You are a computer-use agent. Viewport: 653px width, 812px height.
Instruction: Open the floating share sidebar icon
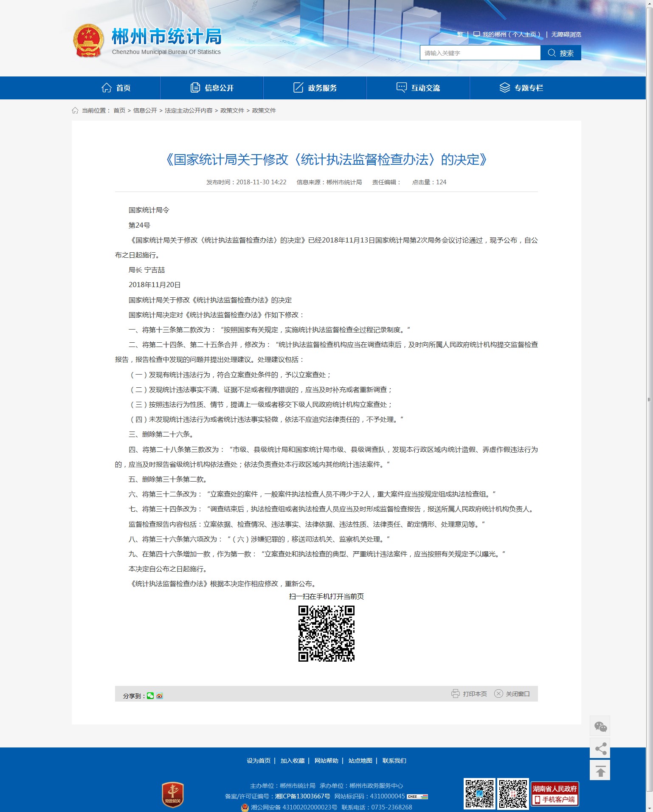(x=600, y=748)
